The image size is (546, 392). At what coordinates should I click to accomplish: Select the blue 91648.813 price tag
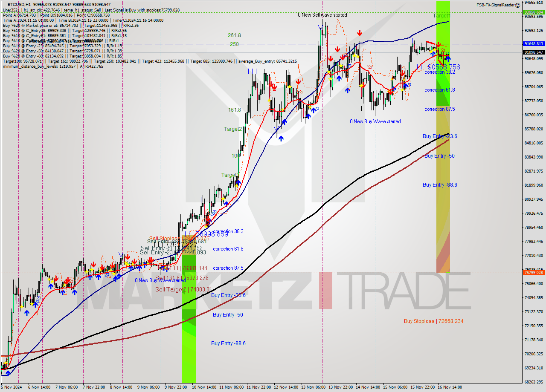click(x=534, y=44)
